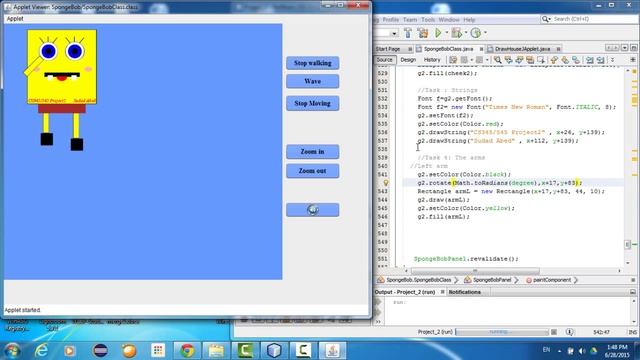Click the Find Next Occurrence icon
640x360 pixels.
pos(519,60)
